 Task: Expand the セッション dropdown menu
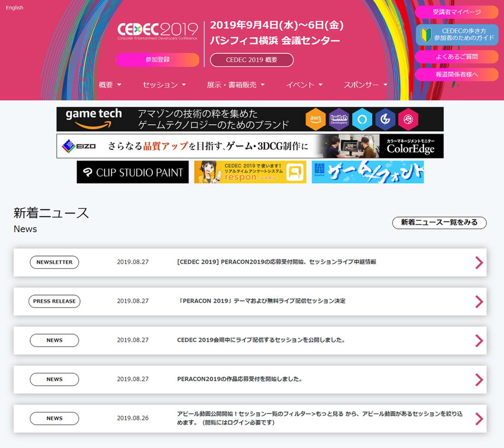(164, 85)
